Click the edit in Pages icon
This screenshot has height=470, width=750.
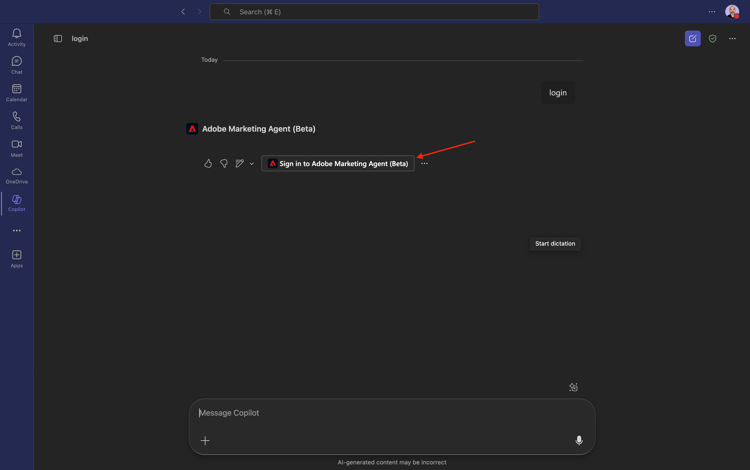[x=240, y=164]
